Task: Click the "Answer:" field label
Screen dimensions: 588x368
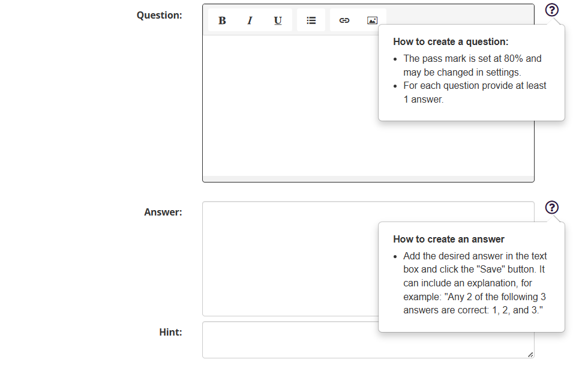Action: [x=163, y=212]
